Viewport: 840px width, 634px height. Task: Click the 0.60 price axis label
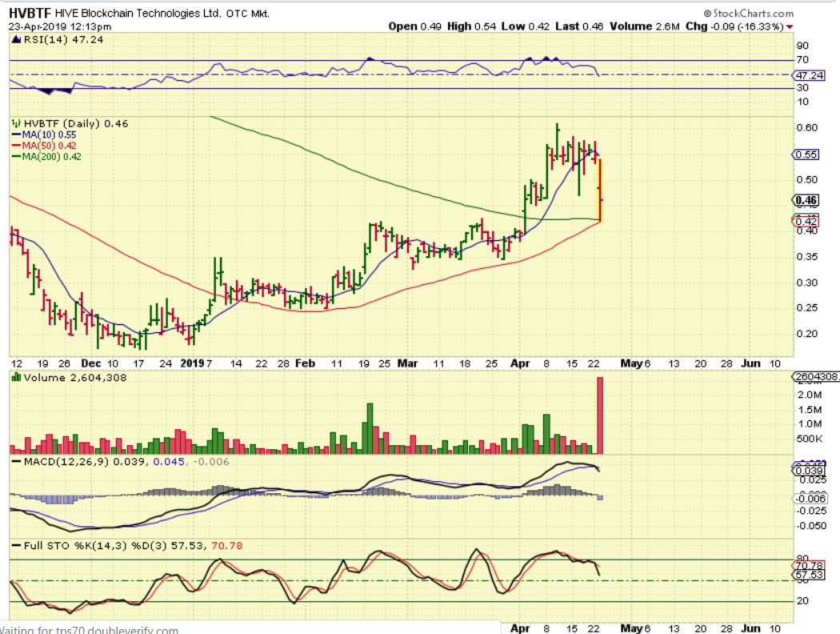click(806, 127)
